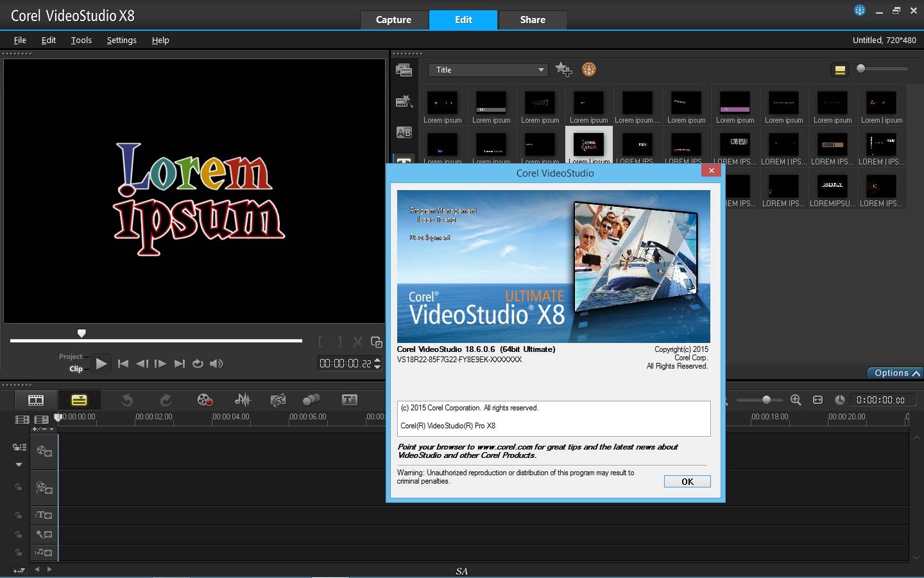Switch to the Edit tab

click(463, 20)
